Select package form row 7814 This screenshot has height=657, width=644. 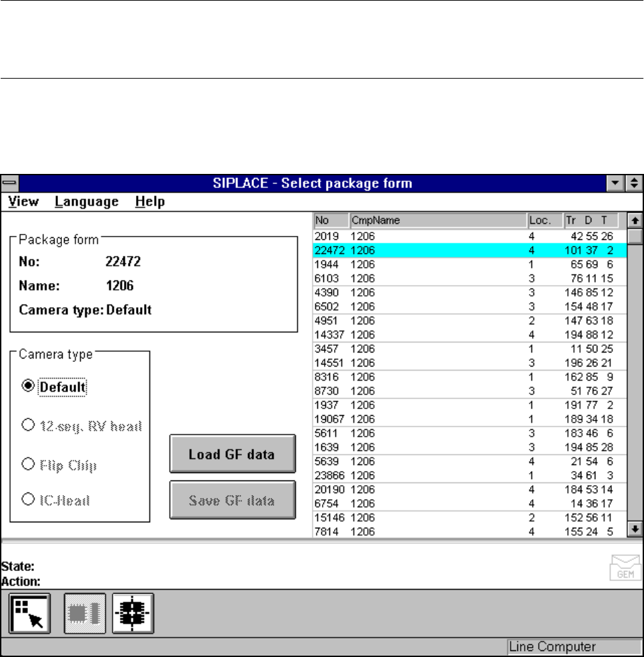(x=469, y=532)
